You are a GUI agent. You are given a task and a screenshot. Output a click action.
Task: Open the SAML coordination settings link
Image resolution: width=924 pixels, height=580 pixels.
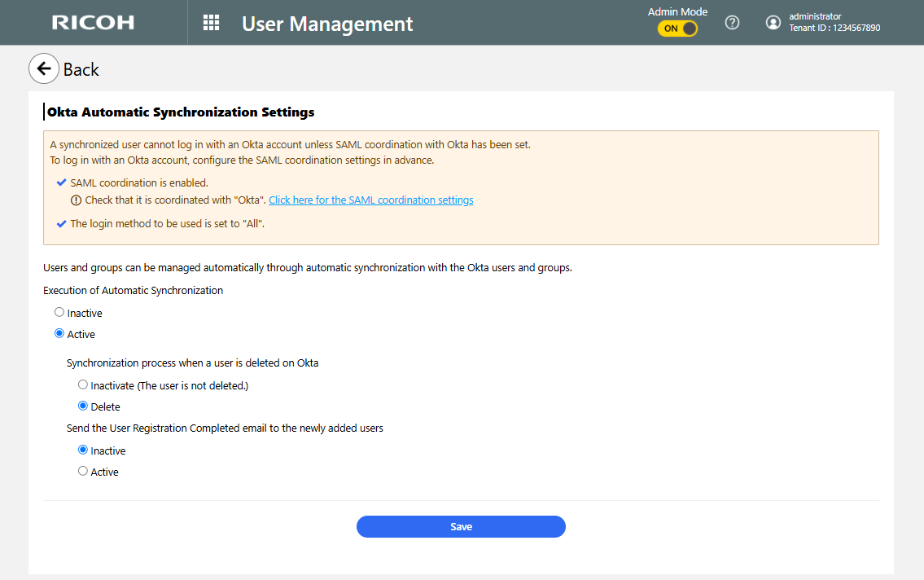coord(370,200)
